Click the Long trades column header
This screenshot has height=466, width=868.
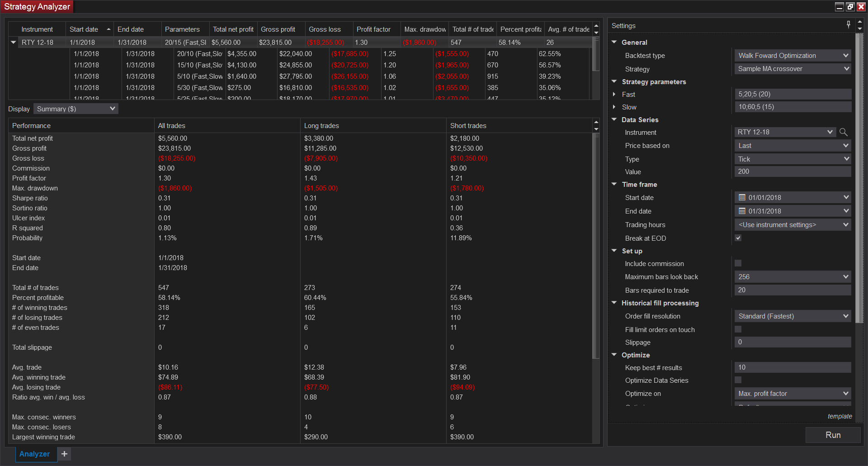[x=373, y=126]
